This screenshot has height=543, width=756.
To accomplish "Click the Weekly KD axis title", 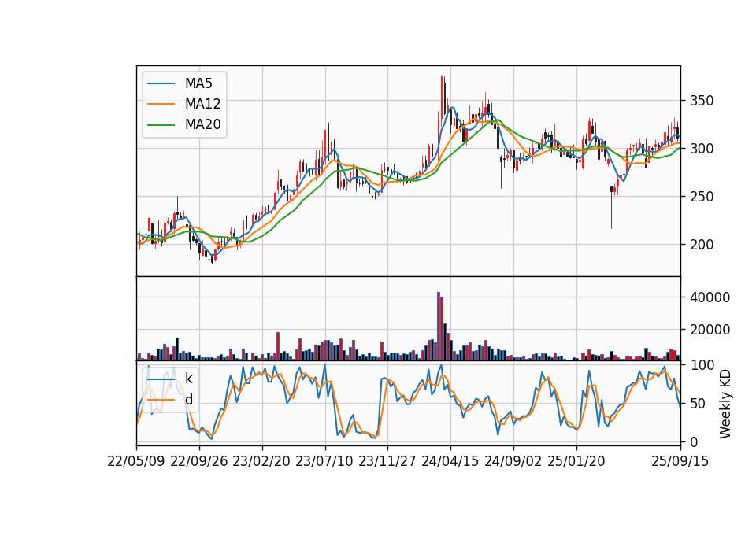I will (725, 404).
